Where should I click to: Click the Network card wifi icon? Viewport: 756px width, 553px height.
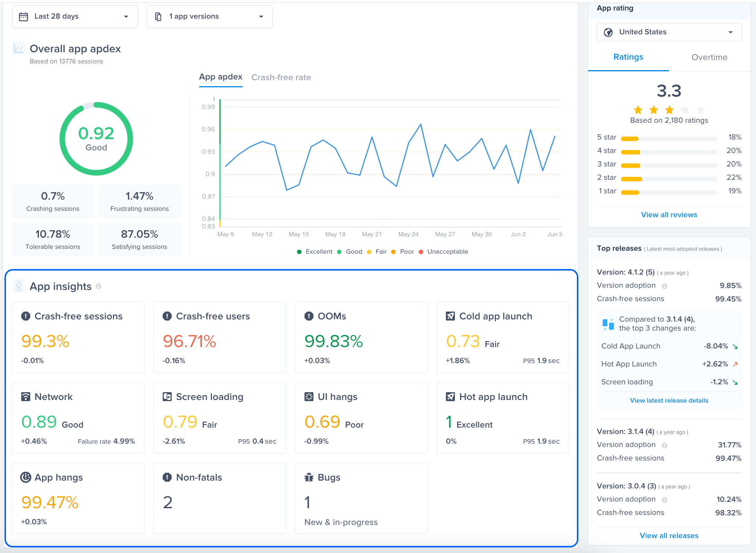point(26,397)
